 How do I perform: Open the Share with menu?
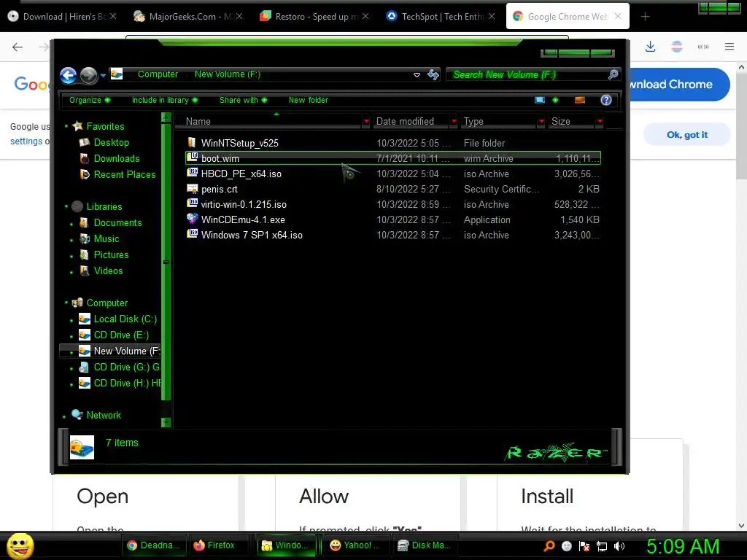pos(243,100)
